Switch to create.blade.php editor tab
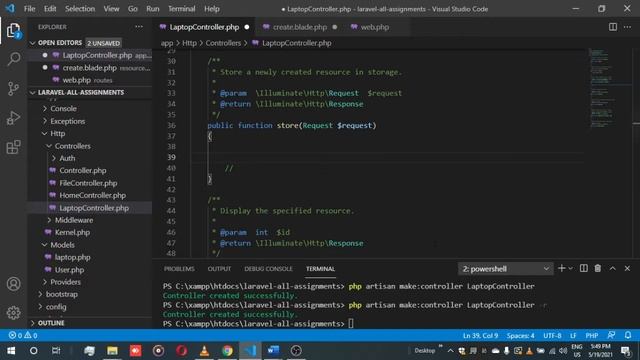The image size is (640, 360). coord(300,27)
